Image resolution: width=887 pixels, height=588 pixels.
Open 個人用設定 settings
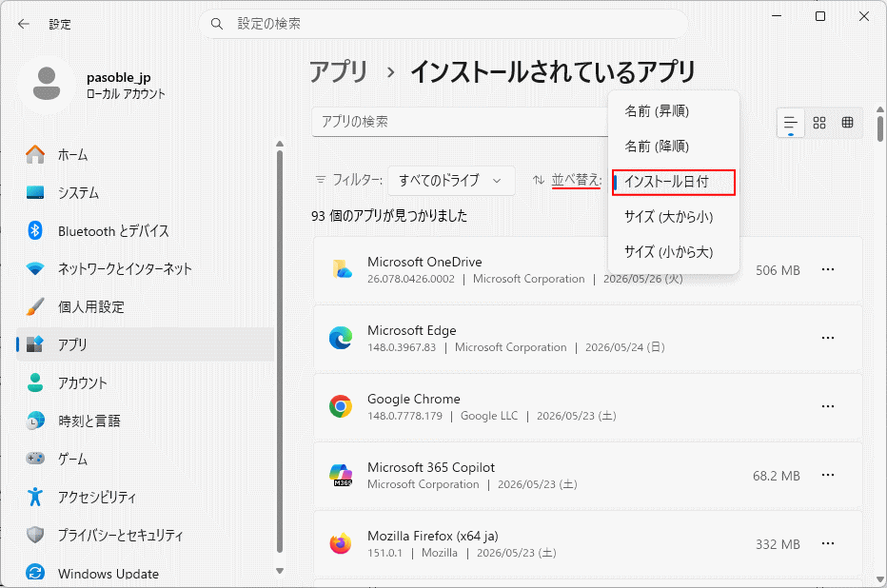pos(146,306)
